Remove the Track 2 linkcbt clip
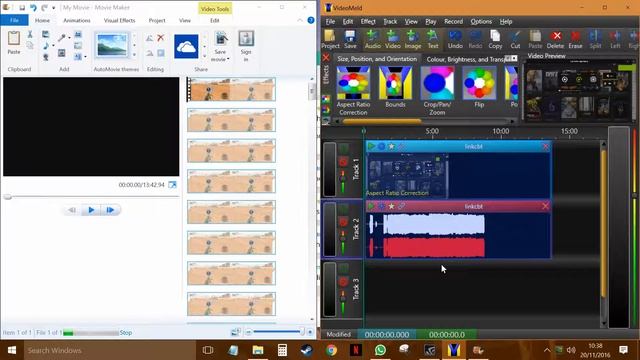640x360 pixels. (545, 206)
